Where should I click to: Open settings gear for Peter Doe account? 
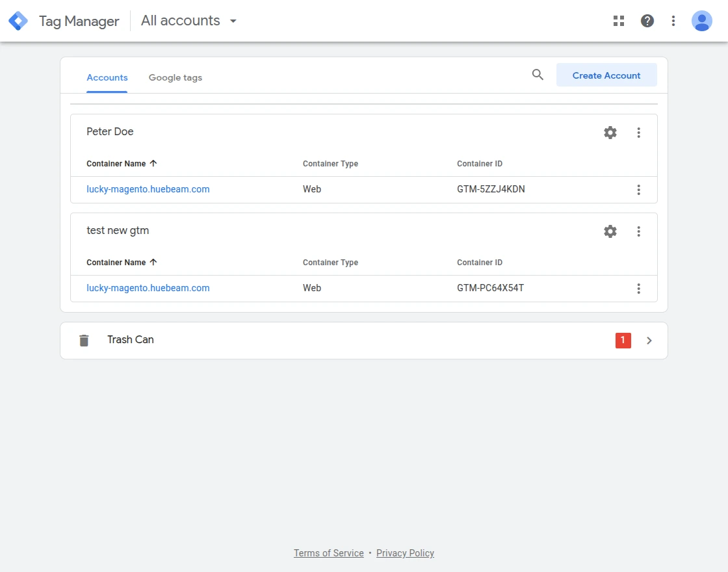tap(610, 133)
